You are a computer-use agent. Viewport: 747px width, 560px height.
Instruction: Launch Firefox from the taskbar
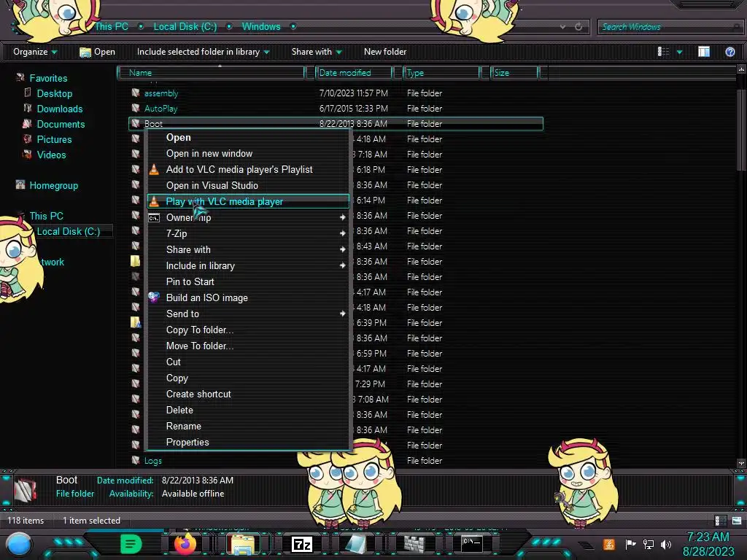pos(185,544)
